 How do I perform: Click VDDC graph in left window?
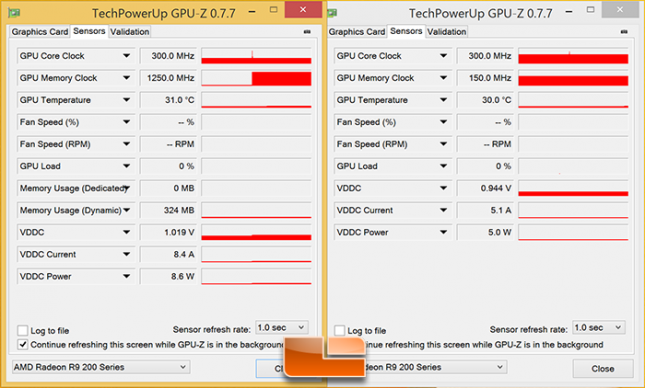(x=256, y=232)
